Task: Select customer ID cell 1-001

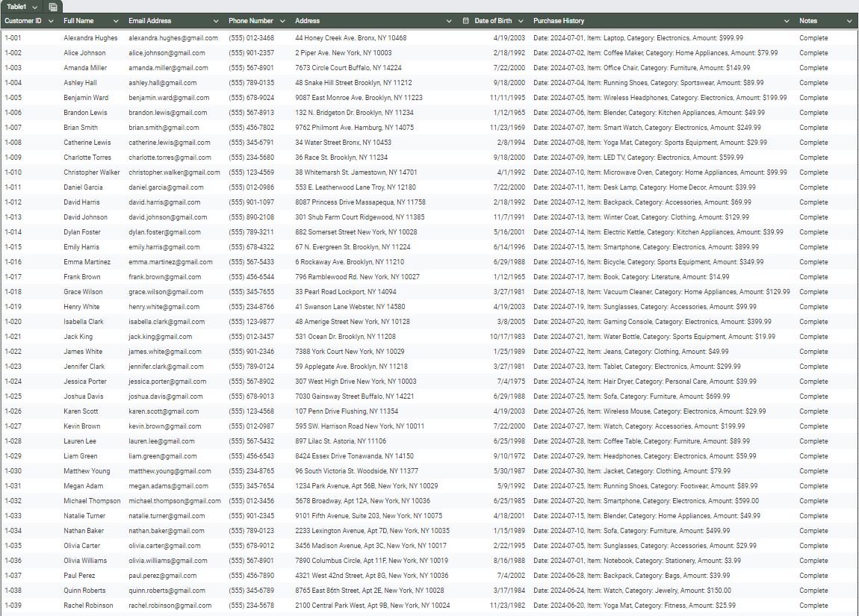Action: pyautogui.click(x=13, y=38)
